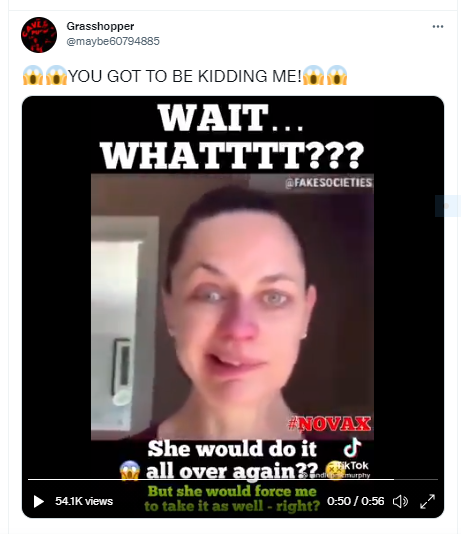Click the Grasshopper display name
Screen dimensions: 461x534
(100, 26)
